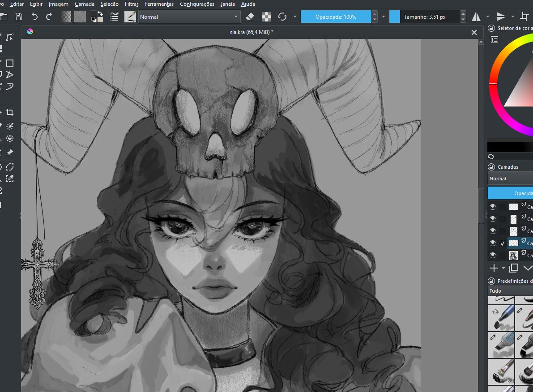Save the document with the floppy disk icon

point(18,17)
